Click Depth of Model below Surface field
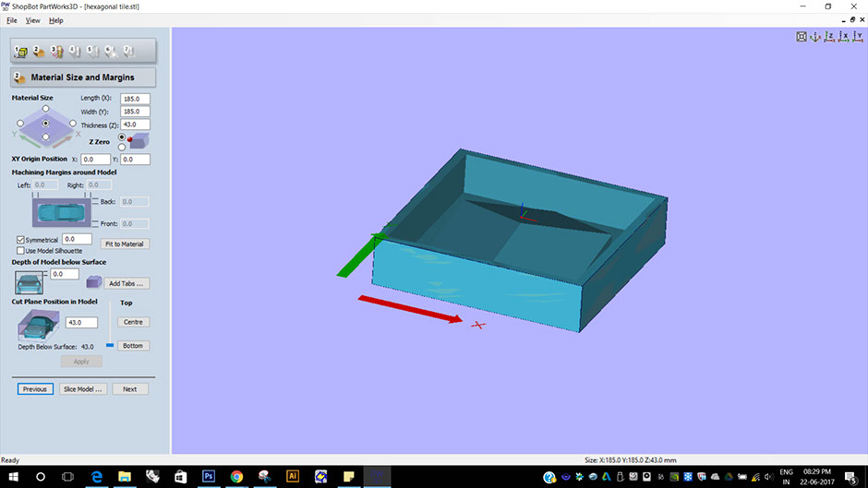This screenshot has height=488, width=868. [65, 274]
